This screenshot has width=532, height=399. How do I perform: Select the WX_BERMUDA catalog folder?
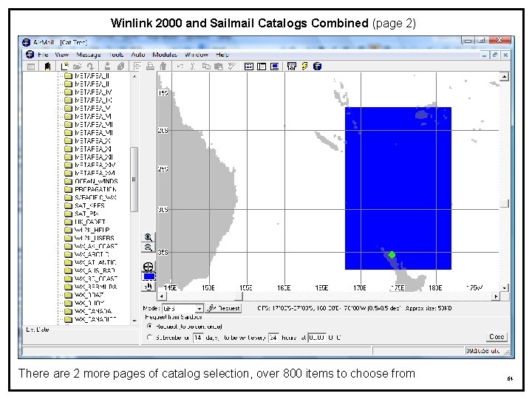pos(92,287)
